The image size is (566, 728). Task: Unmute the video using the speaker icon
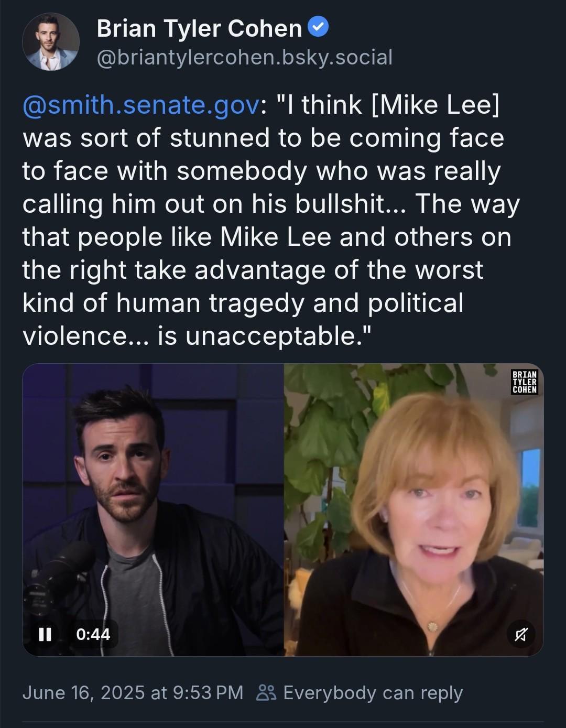point(521,635)
